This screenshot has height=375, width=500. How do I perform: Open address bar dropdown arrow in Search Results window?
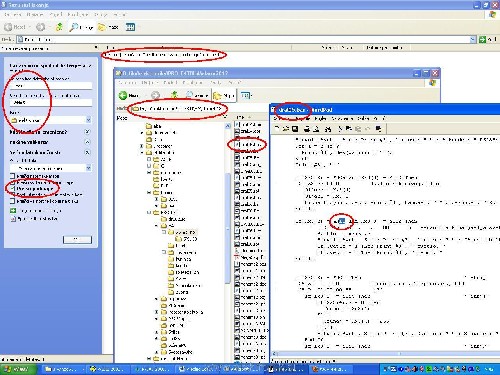473,39
